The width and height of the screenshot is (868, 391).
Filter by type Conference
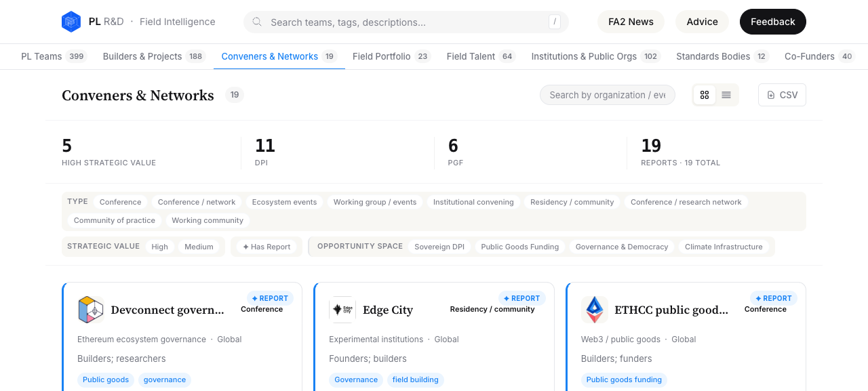121,202
